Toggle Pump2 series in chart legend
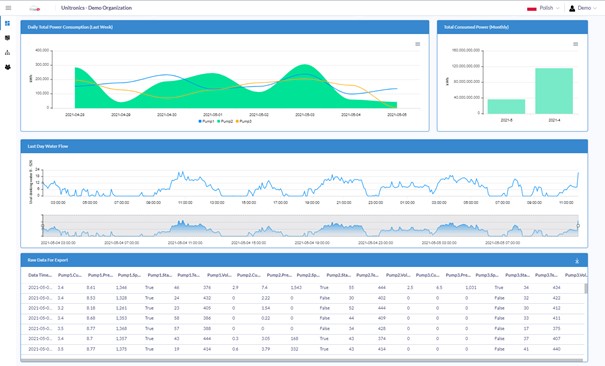The width and height of the screenshot is (605, 366). pyautogui.click(x=225, y=121)
